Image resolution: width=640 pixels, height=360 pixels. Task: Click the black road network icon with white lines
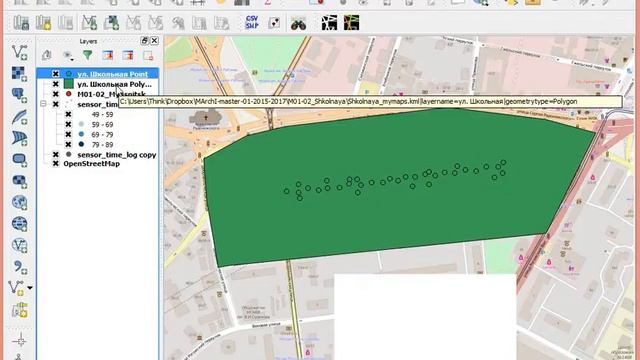pos(329,23)
